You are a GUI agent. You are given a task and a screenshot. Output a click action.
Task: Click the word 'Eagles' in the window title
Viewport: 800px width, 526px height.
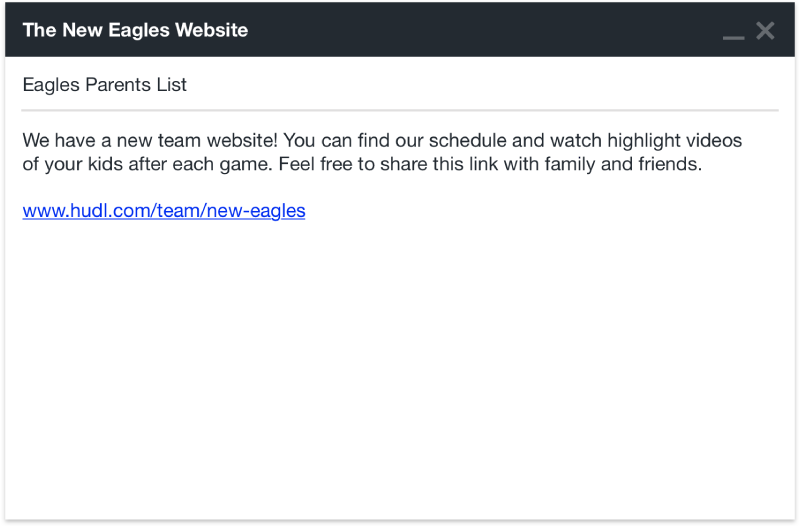click(139, 31)
